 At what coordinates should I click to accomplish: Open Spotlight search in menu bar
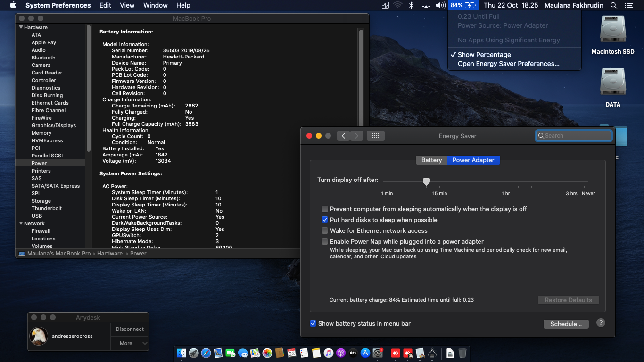[613, 5]
